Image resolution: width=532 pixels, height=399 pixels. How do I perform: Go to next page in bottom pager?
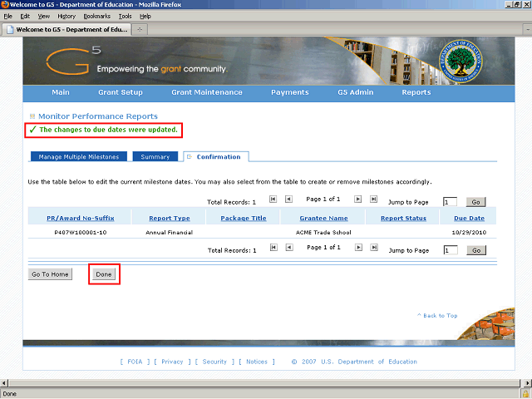[358, 248]
